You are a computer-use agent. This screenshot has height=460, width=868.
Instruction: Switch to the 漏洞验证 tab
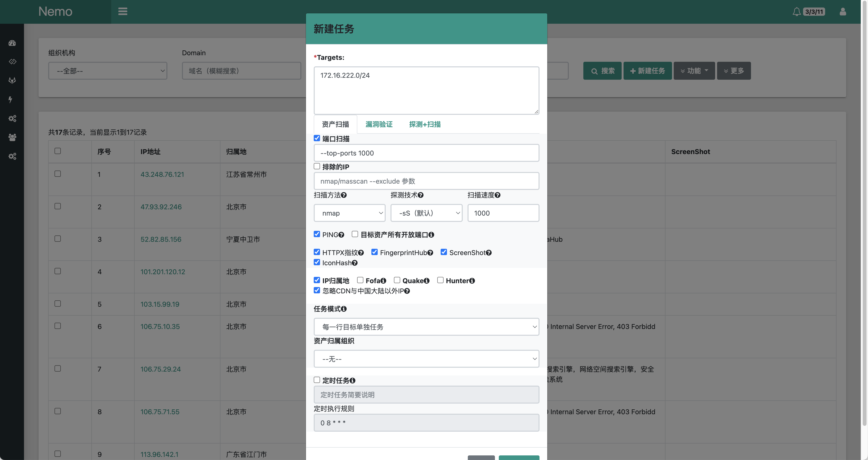[x=379, y=124]
